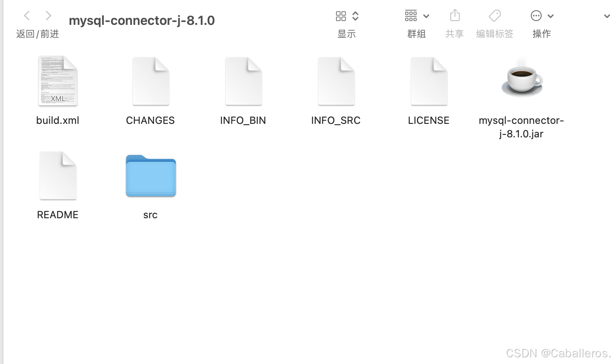Select the CHANGES document icon
Screen dimensions: 613x364
coord(150,80)
